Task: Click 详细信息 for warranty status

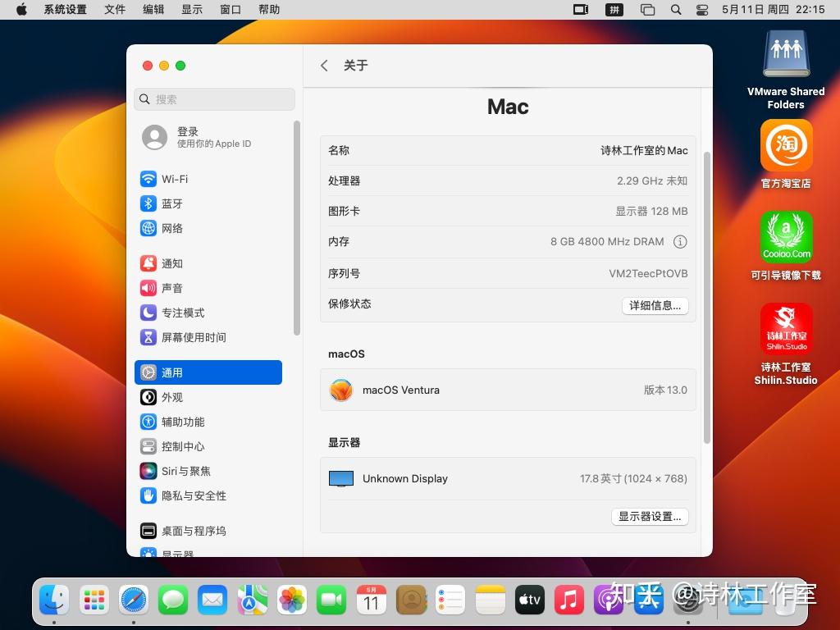Action: coord(655,304)
